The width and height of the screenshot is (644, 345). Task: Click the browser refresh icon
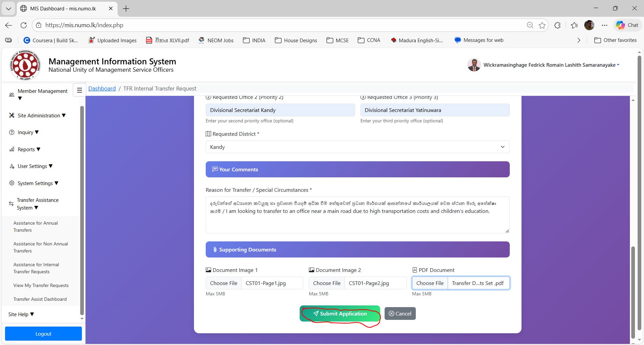[23, 25]
